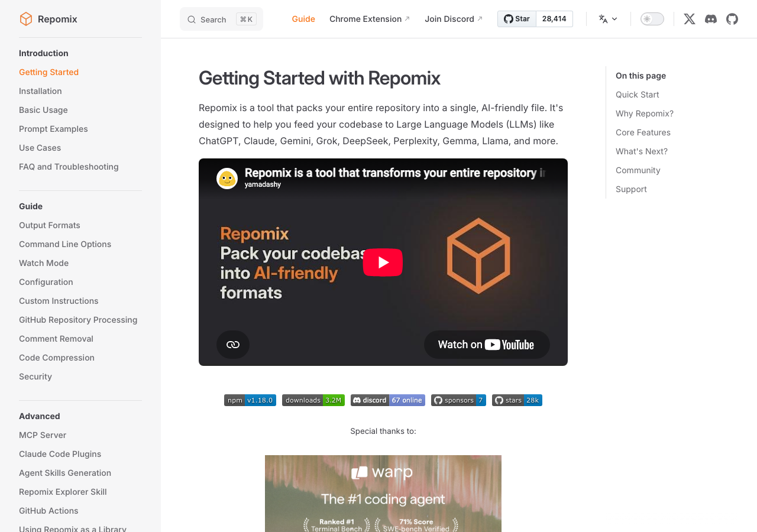Viewport: 757px width, 532px height.
Task: Click the "On this page" heading
Action: pos(640,76)
